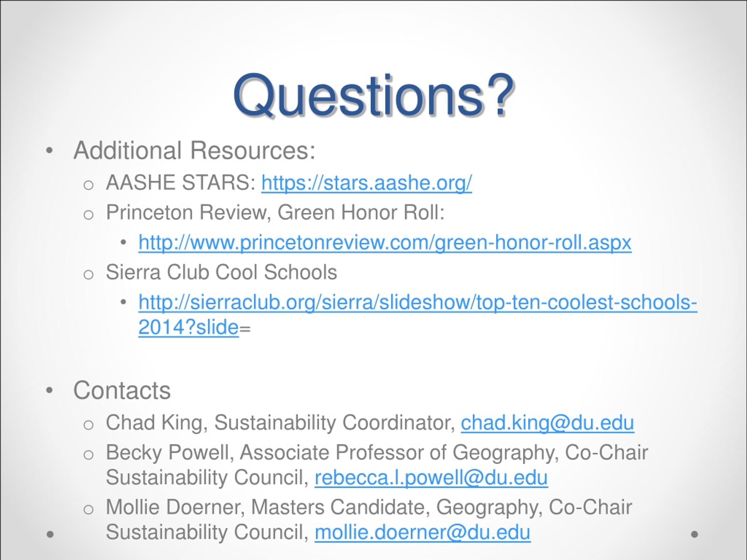Email chad.king@du.edu
Image resolution: width=747 pixels, height=560 pixels.
547,423
